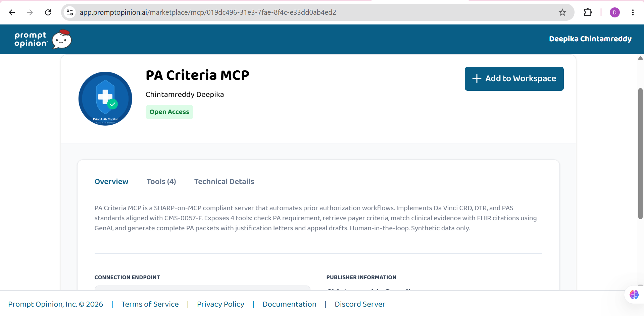This screenshot has width=644, height=316.
Task: Click the Add to Workspace button
Action: pyautogui.click(x=514, y=79)
